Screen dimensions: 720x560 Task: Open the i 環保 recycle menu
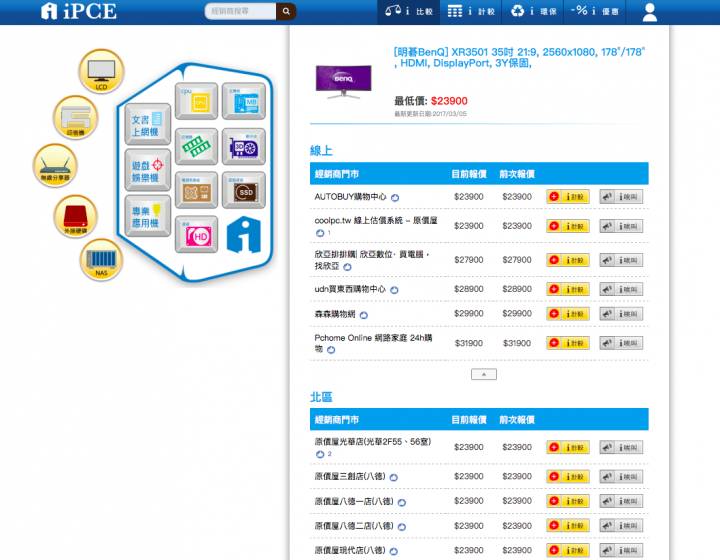click(533, 11)
